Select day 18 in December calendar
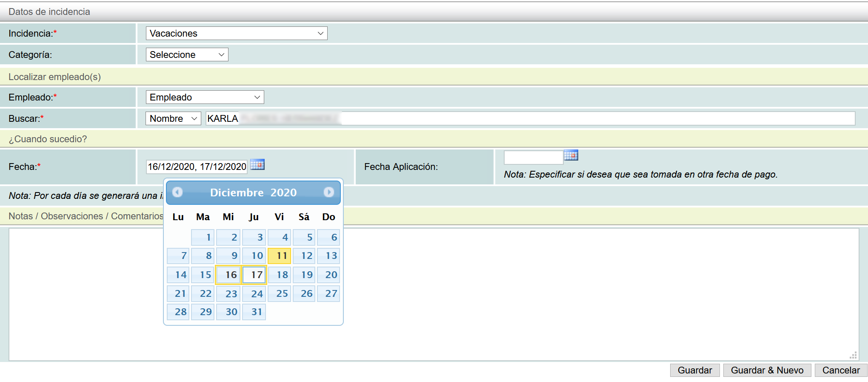The image size is (868, 382). tap(280, 275)
